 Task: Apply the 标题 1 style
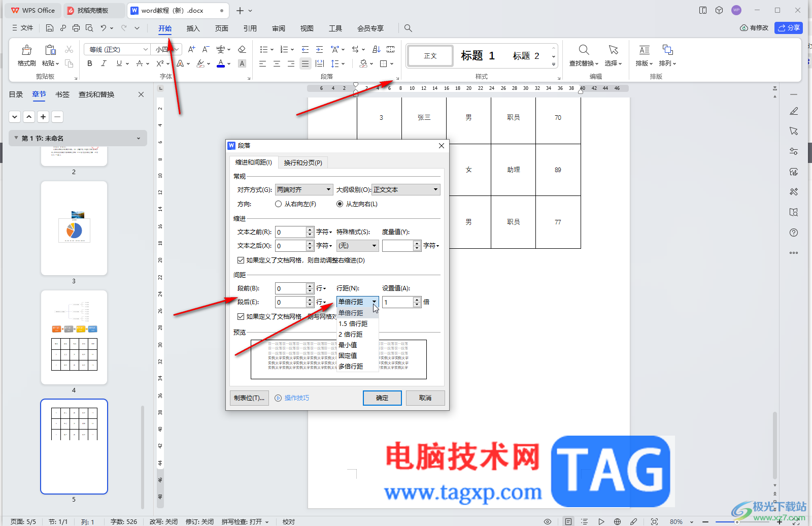click(x=478, y=55)
